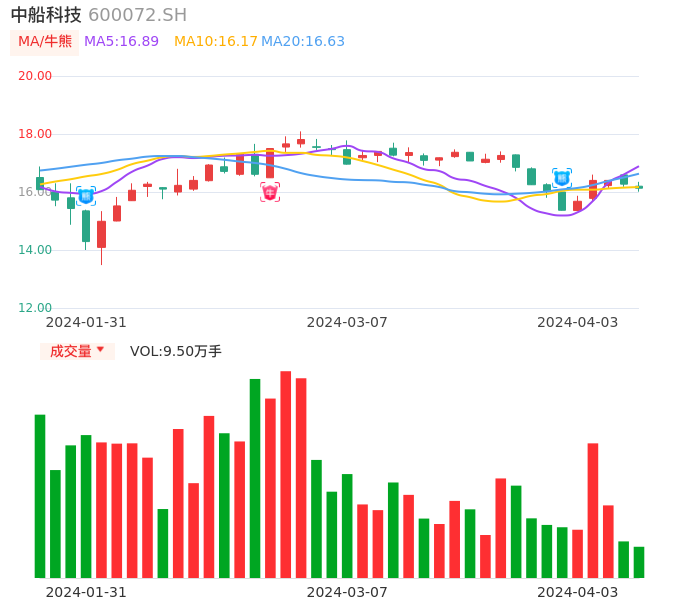The height and width of the screenshot is (606, 686).
Task: Click the stock code 600072.SH
Action: pyautogui.click(x=137, y=15)
